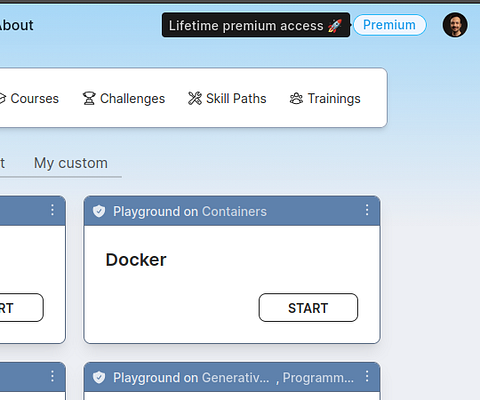Start the Docker playground
The image size is (480, 400).
(x=308, y=308)
